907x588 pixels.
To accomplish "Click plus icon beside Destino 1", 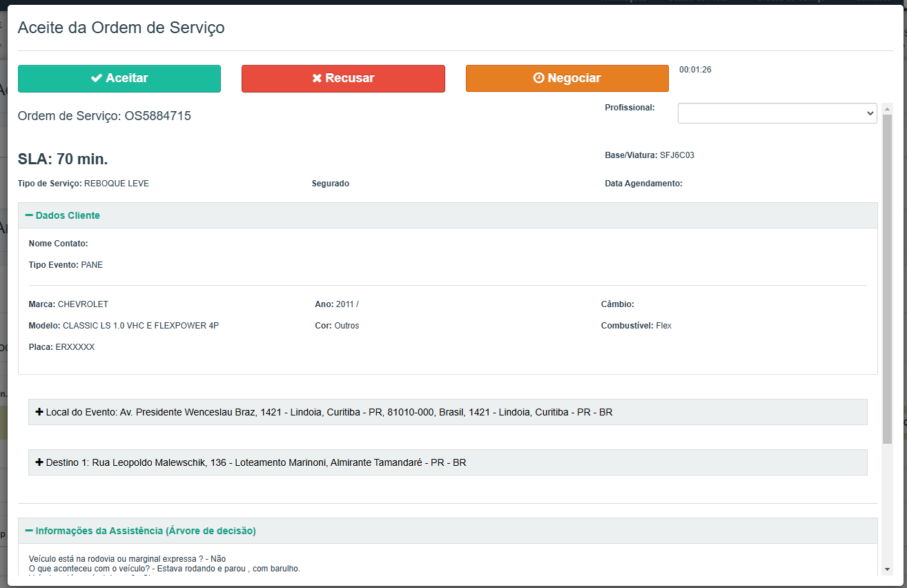I will (x=39, y=462).
